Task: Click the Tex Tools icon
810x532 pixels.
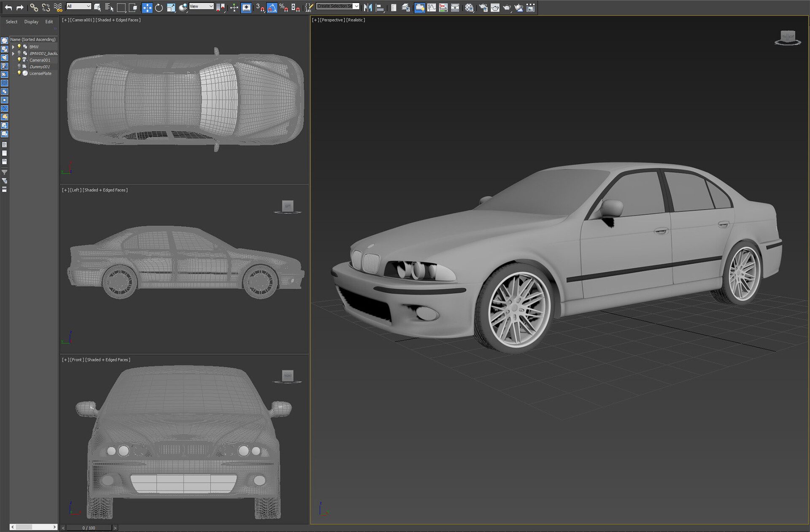Action: [x=443, y=8]
